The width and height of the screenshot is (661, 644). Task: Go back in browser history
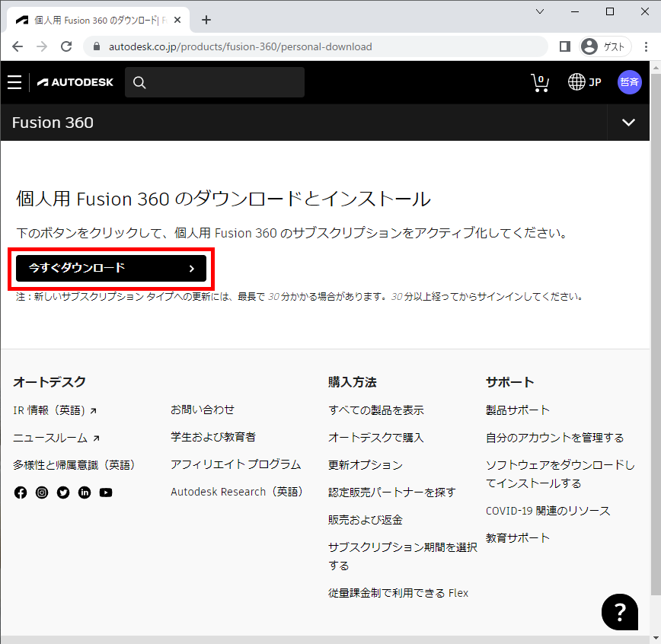(x=18, y=46)
